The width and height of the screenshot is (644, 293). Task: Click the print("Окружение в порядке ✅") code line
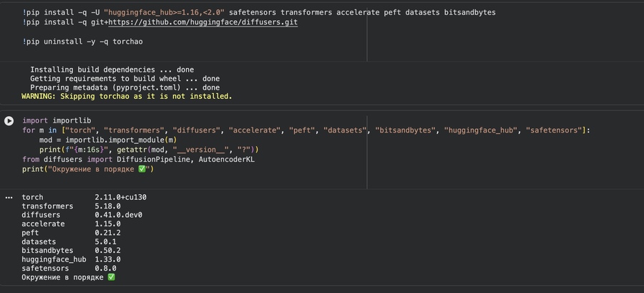88,169
